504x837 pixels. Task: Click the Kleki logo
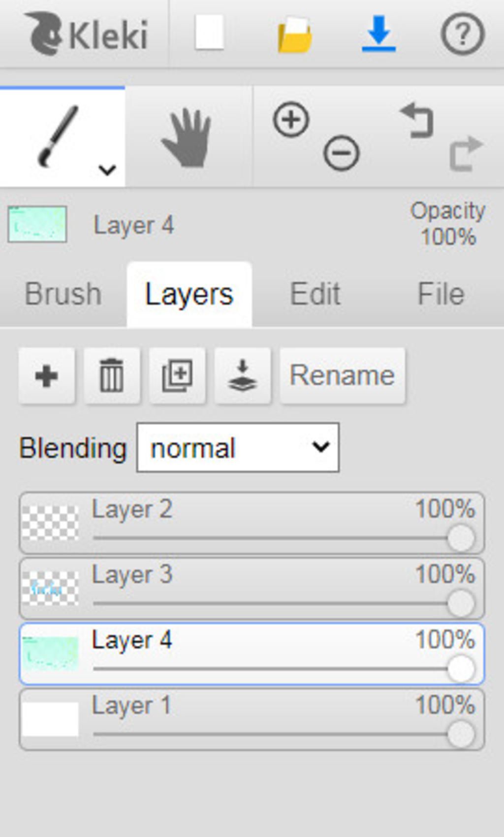(87, 33)
